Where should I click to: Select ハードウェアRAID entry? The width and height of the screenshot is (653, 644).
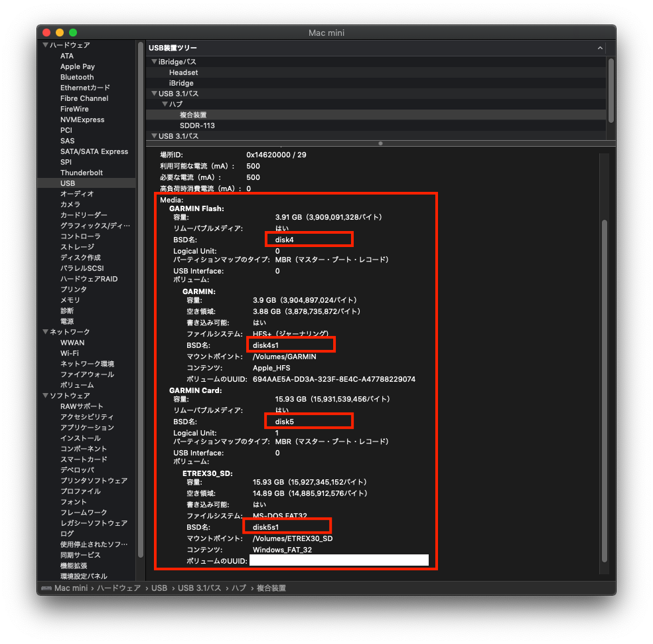pos(89,279)
